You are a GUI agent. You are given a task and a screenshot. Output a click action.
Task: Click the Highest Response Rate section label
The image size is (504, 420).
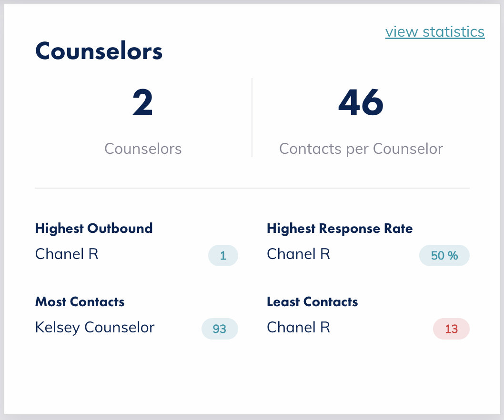pos(340,229)
